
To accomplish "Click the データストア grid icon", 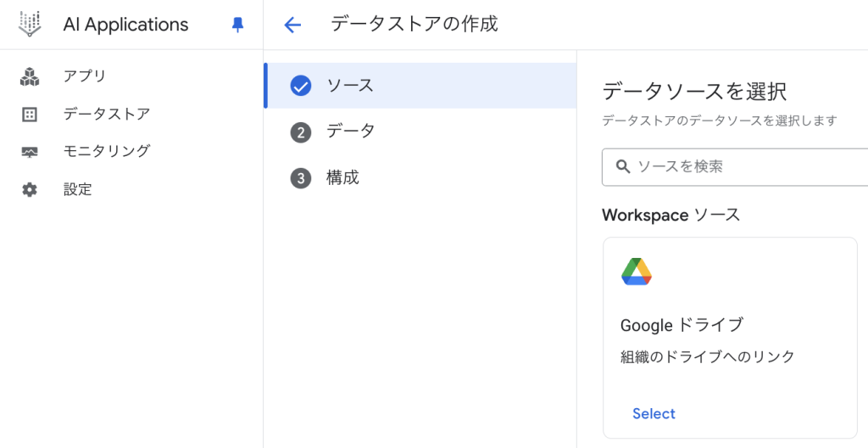I will [30, 114].
